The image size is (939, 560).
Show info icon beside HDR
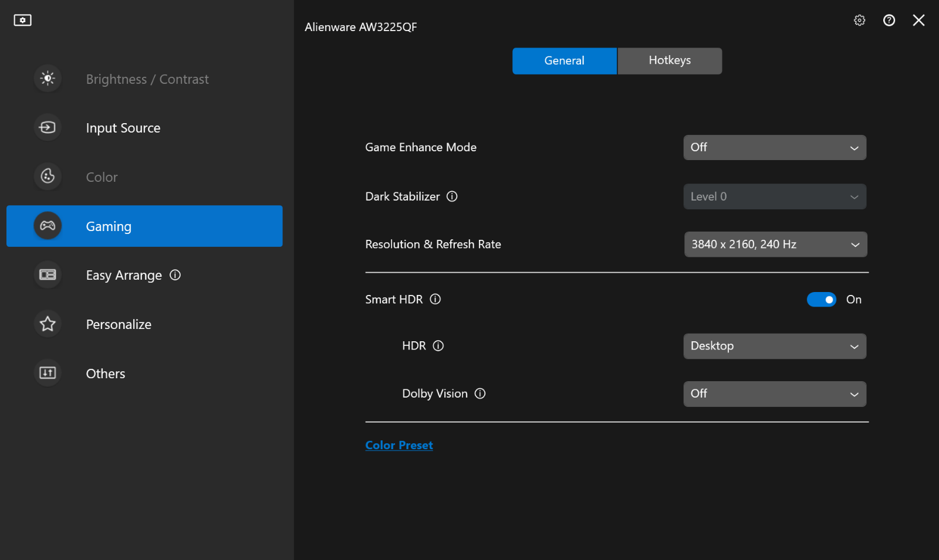tap(438, 346)
